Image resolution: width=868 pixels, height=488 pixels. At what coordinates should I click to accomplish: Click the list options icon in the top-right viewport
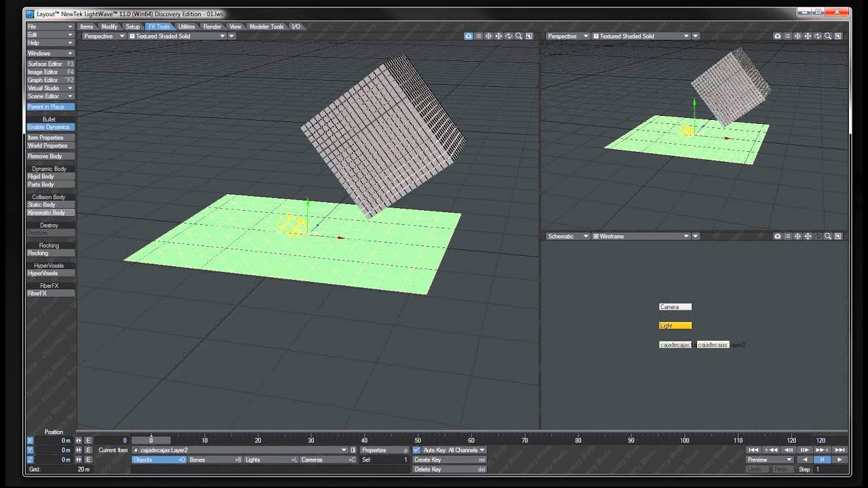click(x=787, y=36)
